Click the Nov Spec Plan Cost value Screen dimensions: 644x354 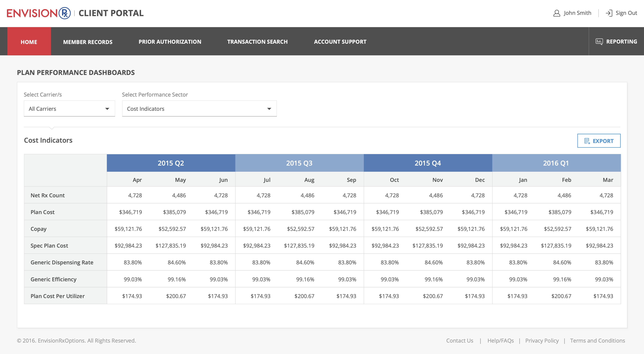427,246
